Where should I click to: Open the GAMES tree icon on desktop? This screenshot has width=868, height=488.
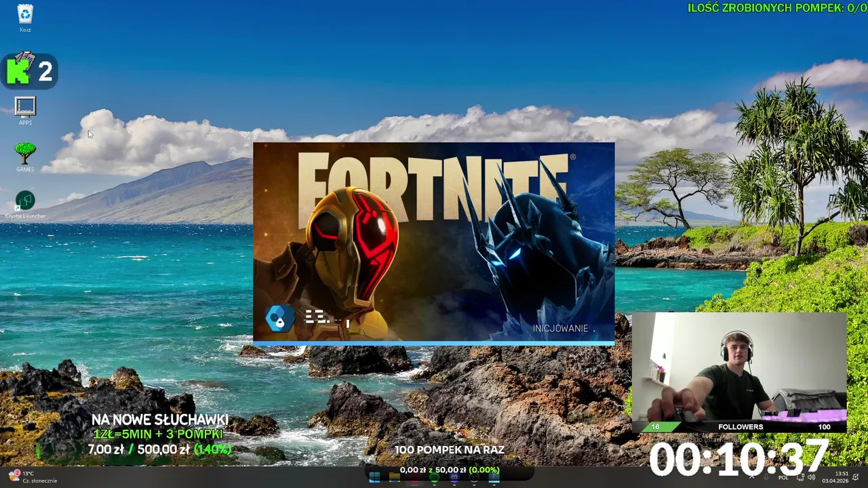coord(25,157)
